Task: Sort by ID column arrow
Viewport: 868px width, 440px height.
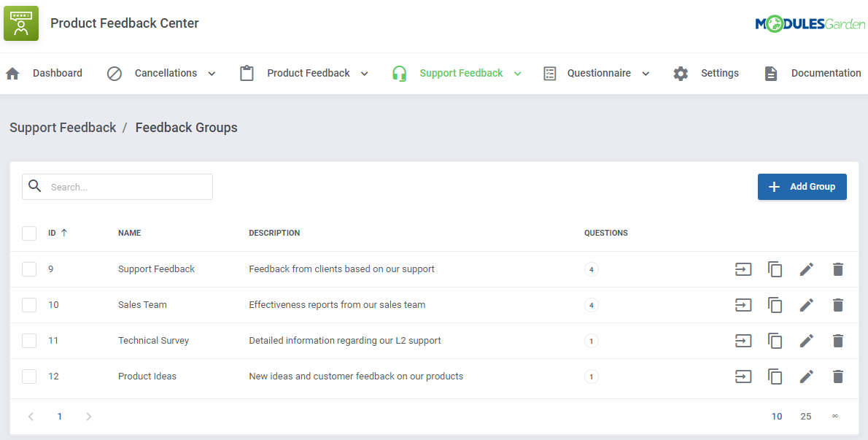Action: tap(63, 233)
